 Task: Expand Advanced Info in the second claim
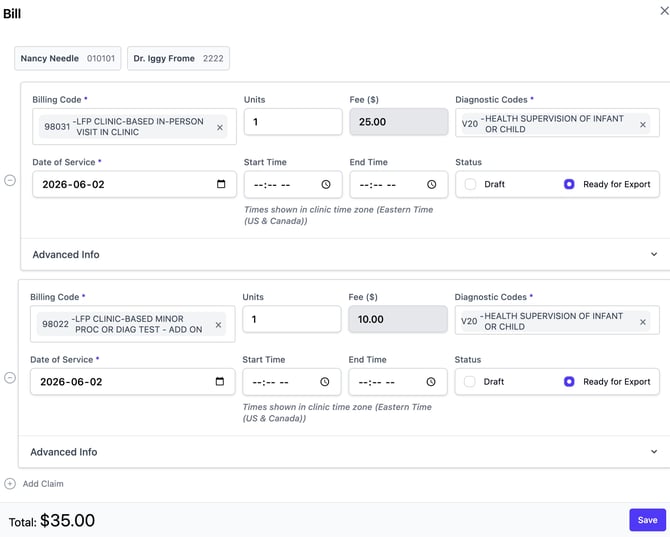(x=344, y=452)
